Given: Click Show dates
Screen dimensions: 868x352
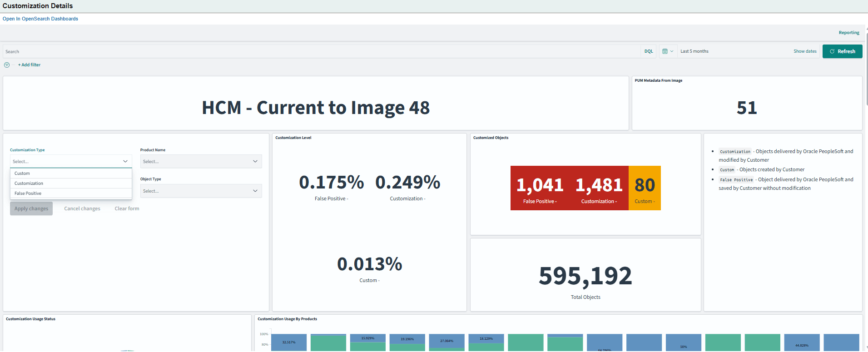Looking at the screenshot, I should pyautogui.click(x=805, y=51).
